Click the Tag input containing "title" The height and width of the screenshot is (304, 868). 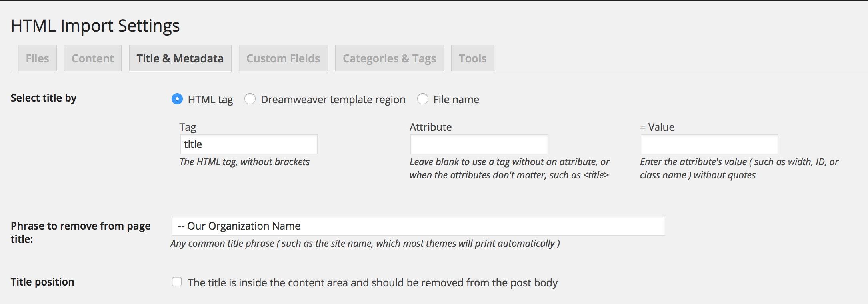(249, 144)
